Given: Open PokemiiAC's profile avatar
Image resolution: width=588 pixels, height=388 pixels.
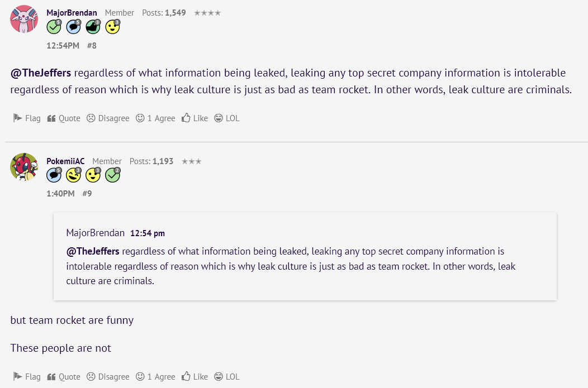Looking at the screenshot, I should point(24,167).
